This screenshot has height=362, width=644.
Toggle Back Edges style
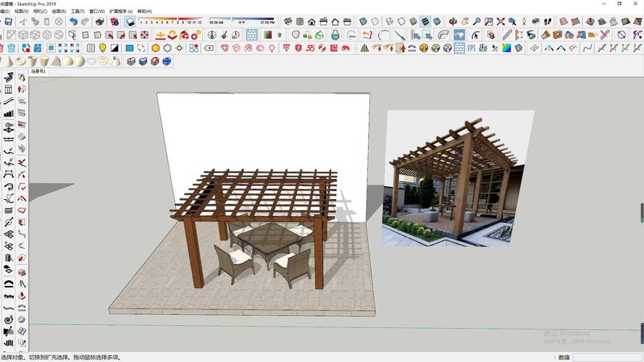pos(375,21)
